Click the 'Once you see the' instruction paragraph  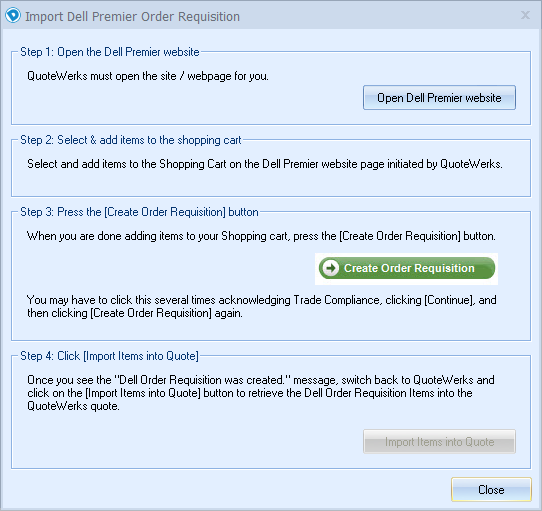pos(261,393)
